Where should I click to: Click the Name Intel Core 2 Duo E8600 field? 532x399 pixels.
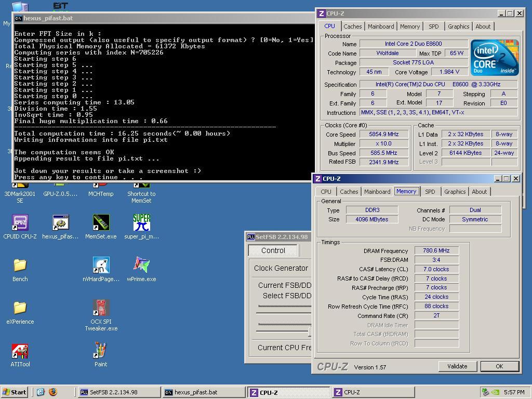click(x=413, y=44)
